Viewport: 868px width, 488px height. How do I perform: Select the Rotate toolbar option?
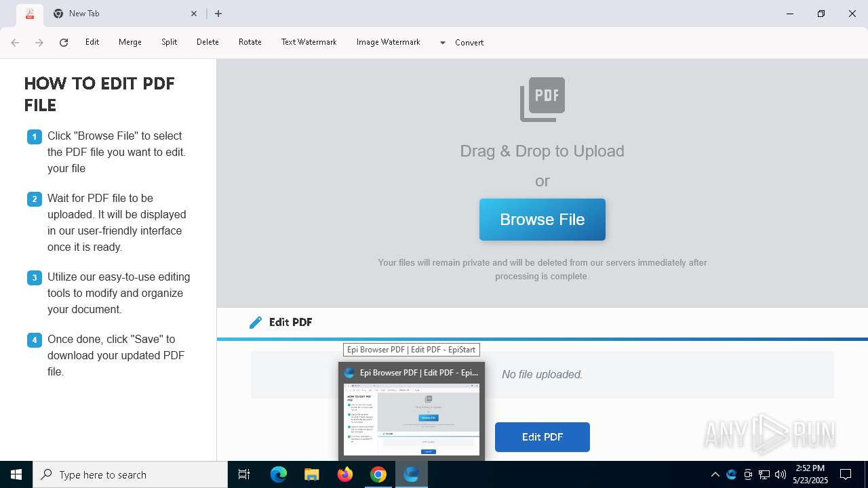(250, 42)
